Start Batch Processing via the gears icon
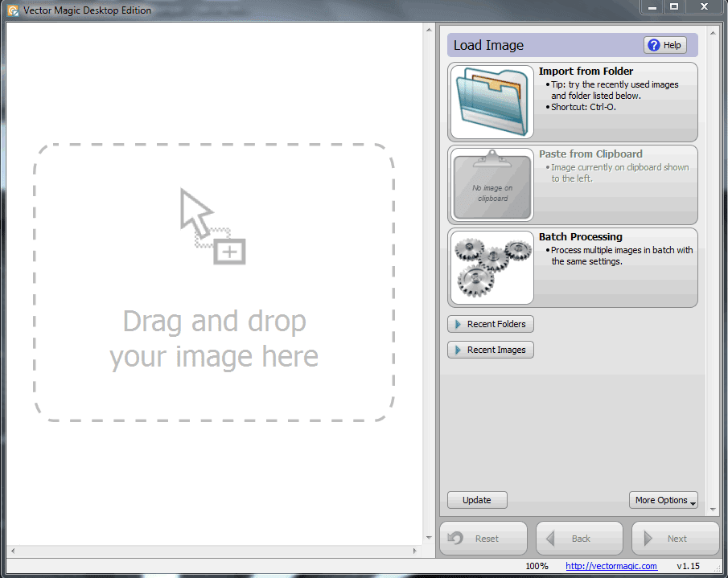 [491, 268]
